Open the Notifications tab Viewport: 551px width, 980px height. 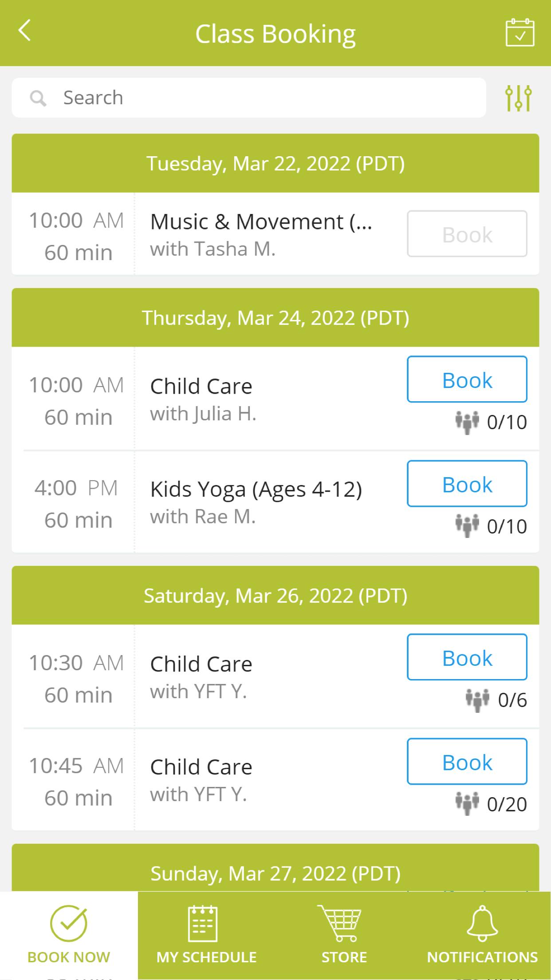click(x=482, y=935)
